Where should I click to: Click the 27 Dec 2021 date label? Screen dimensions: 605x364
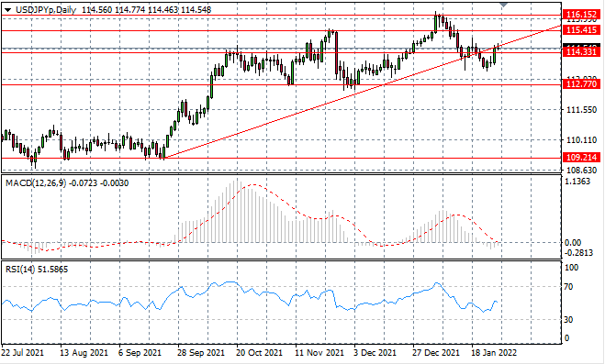click(x=436, y=353)
